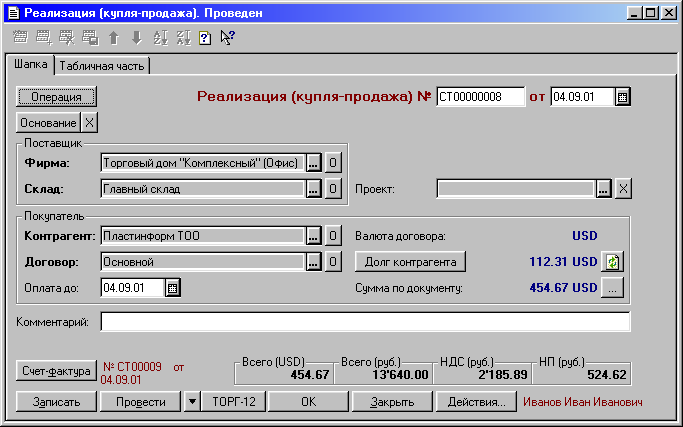Click the Оплата до date field
The image size is (683, 427).
point(133,288)
